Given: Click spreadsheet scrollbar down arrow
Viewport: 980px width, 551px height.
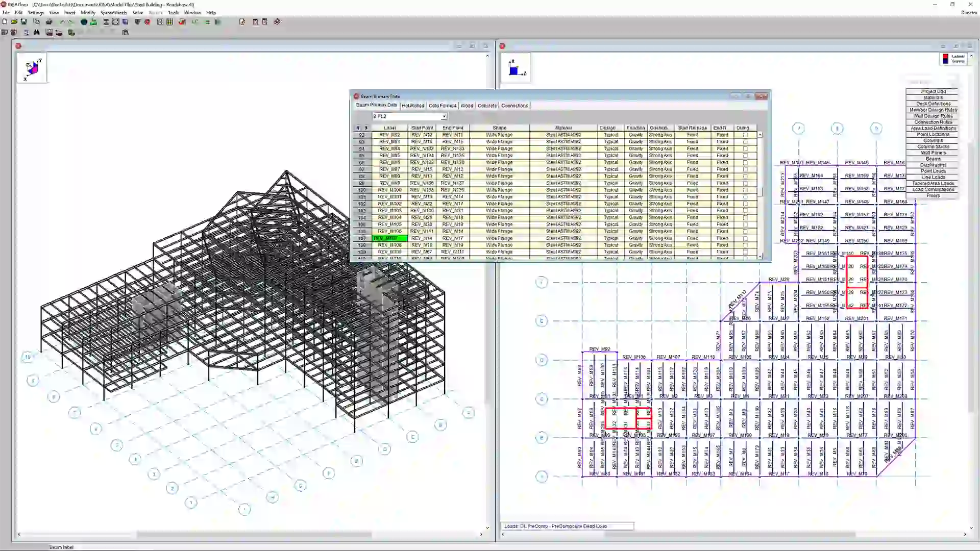Looking at the screenshot, I should pos(760,256).
